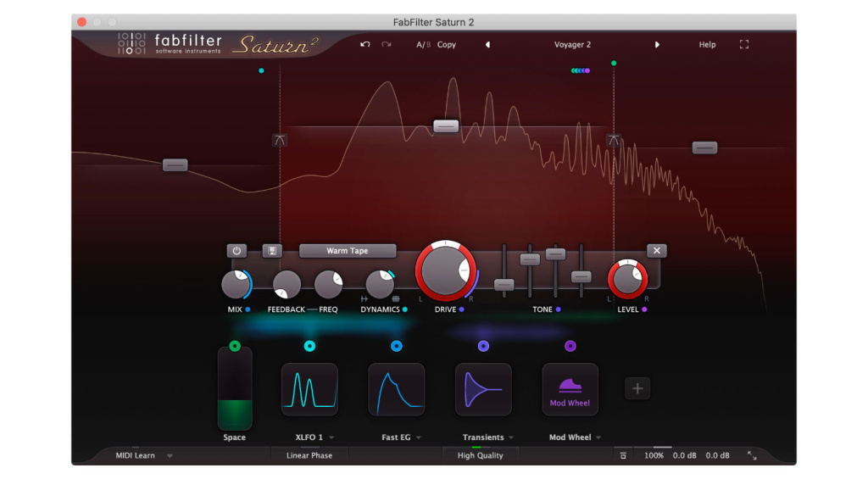868x479 pixels.
Task: Click the first 0.0 dB value
Action: coord(685,456)
